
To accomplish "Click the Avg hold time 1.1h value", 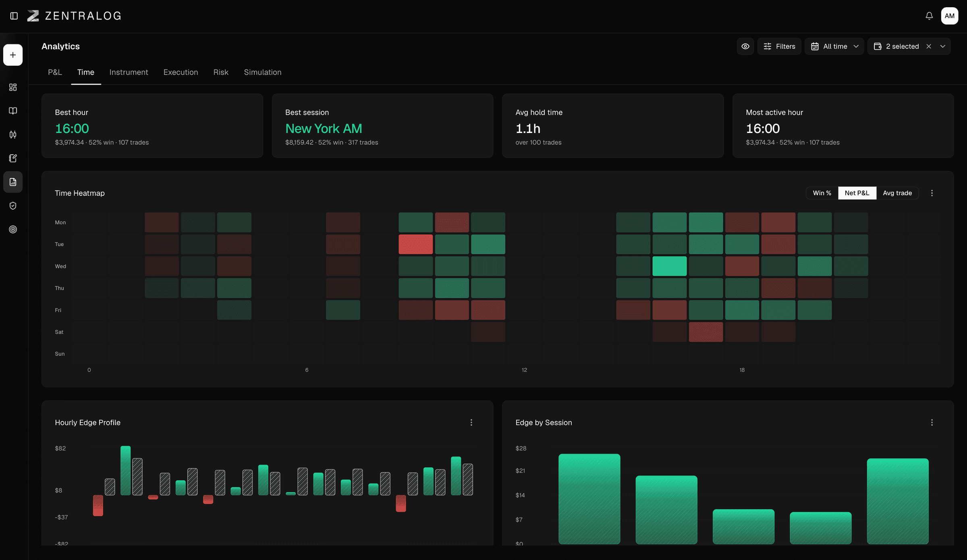I will tap(528, 129).
